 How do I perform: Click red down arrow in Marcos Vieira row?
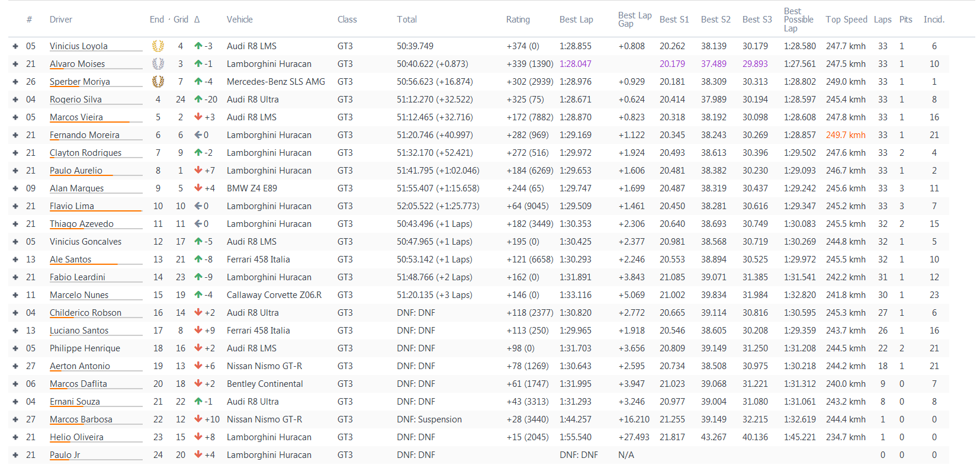pyautogui.click(x=198, y=117)
